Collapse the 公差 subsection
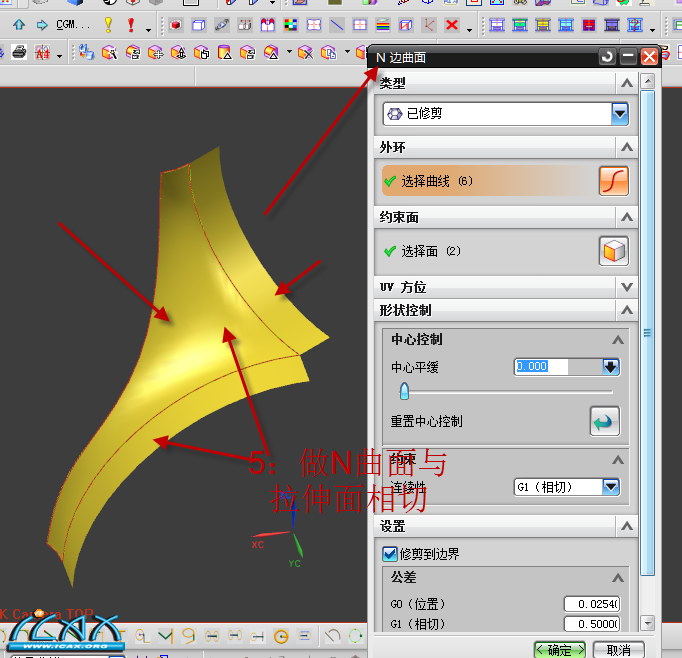682x658 pixels. click(x=618, y=578)
